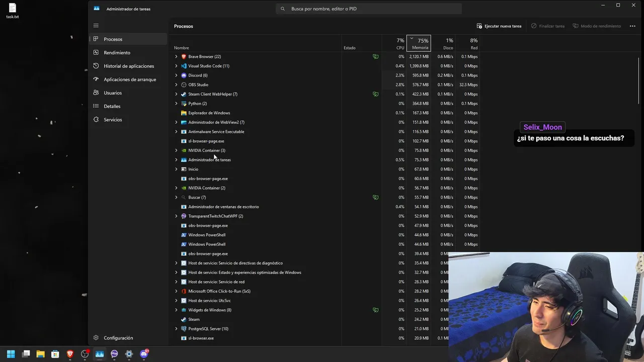Open Discord from the taskbar
This screenshot has height=362, width=644.
144,354
